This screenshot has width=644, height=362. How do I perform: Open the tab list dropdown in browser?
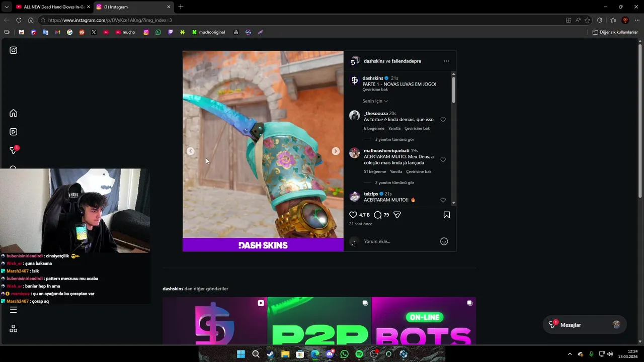coord(6,7)
